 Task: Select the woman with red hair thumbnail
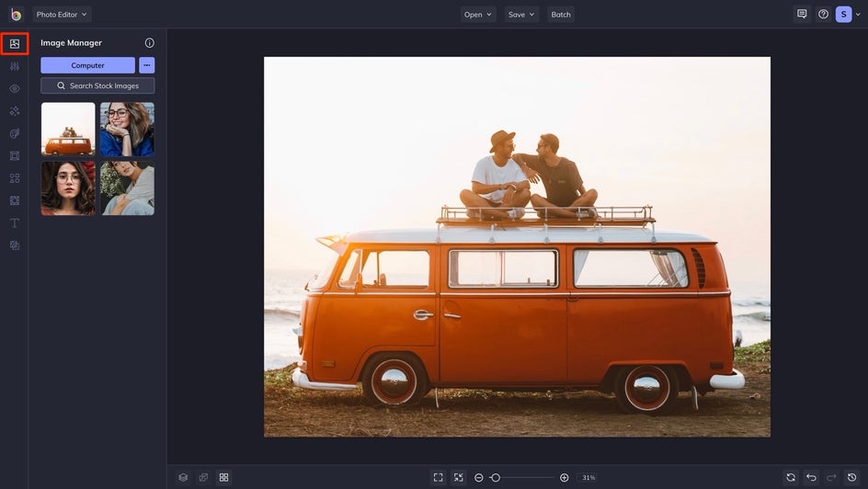tap(68, 188)
